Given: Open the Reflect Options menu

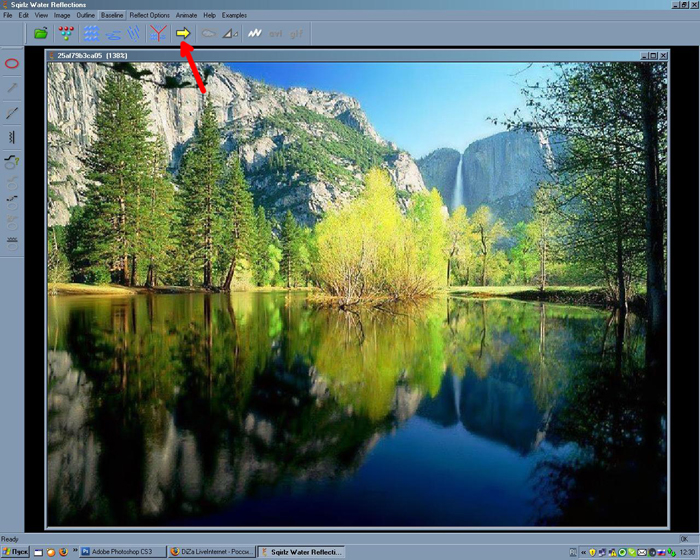Looking at the screenshot, I should 150,15.
